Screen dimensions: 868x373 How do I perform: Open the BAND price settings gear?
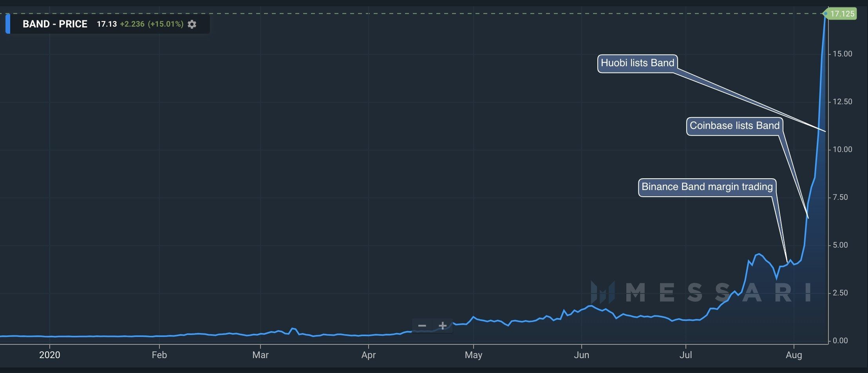pyautogui.click(x=192, y=24)
